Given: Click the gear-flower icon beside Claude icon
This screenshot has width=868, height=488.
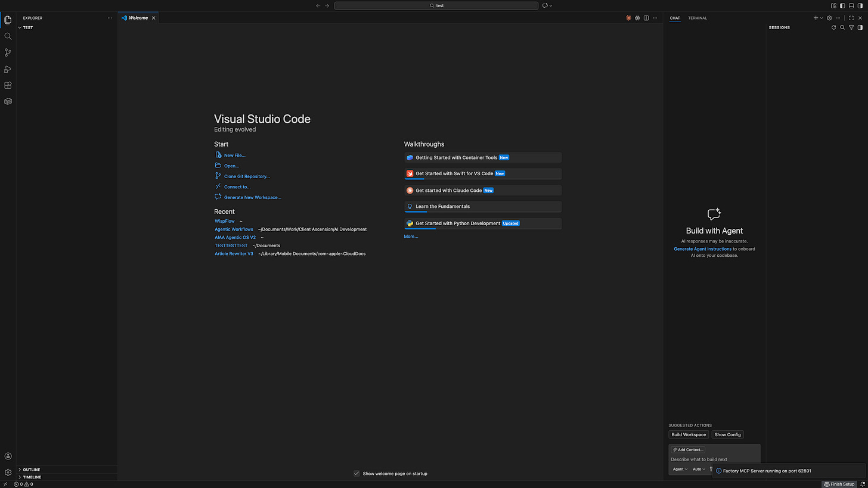Looking at the screenshot, I should tap(637, 18).
